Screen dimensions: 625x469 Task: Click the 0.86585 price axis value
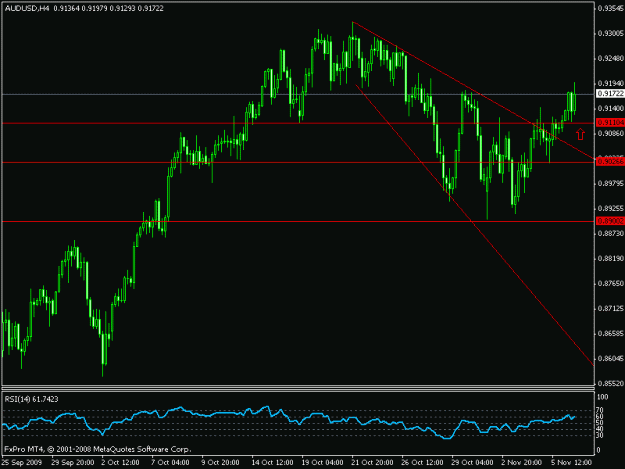pos(610,334)
